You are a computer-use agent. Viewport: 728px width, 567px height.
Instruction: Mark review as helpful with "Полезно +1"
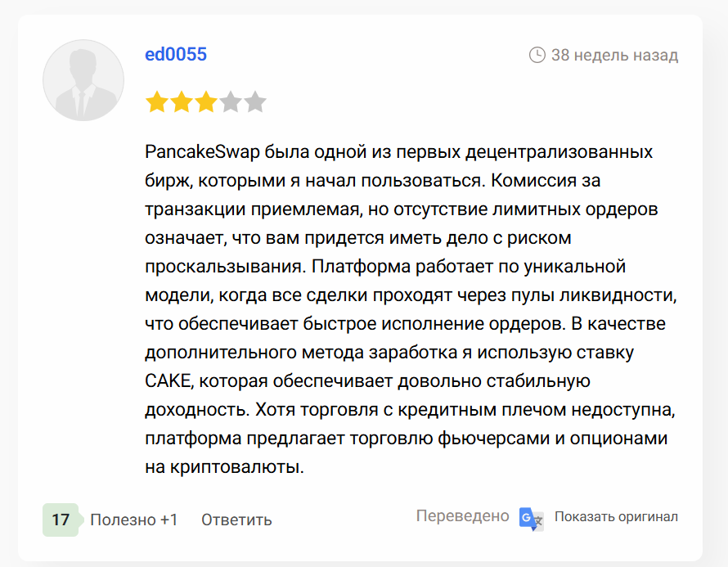pyautogui.click(x=133, y=520)
